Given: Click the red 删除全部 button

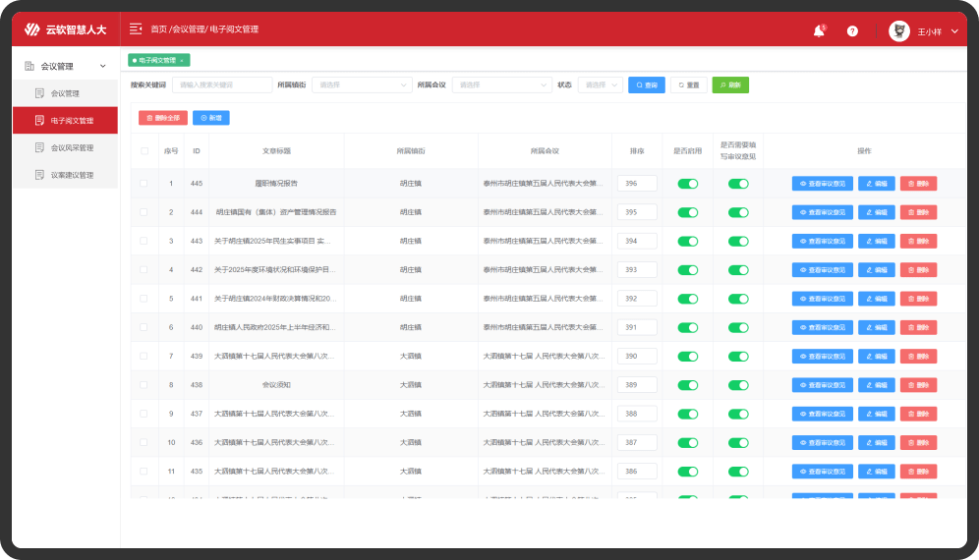Looking at the screenshot, I should [x=163, y=118].
